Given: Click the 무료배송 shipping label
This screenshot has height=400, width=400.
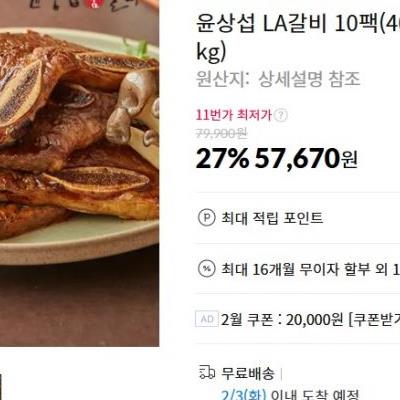Looking at the screenshot, I should point(248,373).
